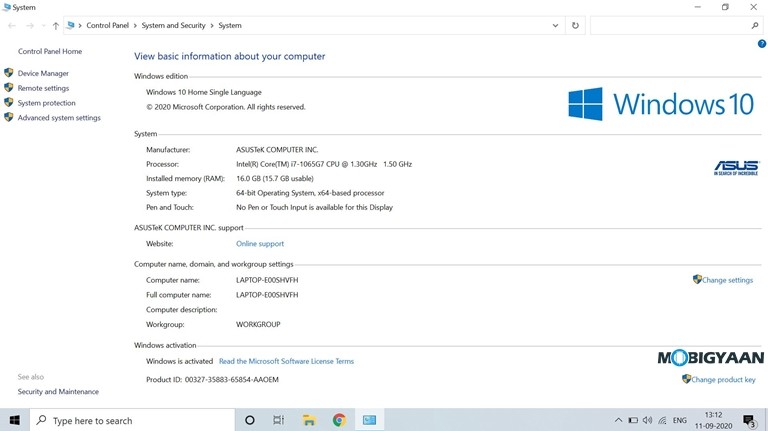Screen dimensions: 768x431
Task: Open Device Manager from the sidebar
Action: click(x=43, y=73)
